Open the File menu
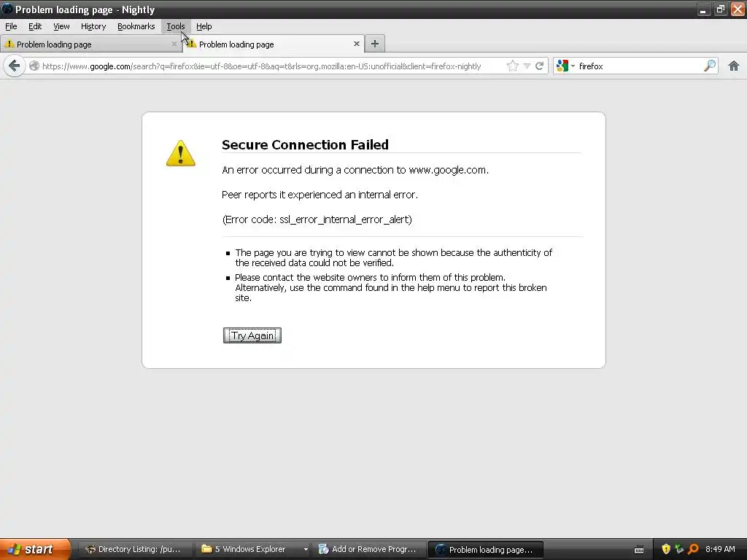Viewport: 747px width, 560px height. tap(11, 27)
